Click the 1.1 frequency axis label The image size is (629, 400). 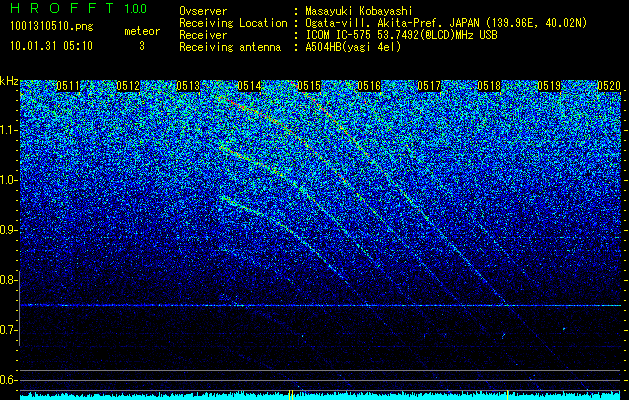pos(8,130)
